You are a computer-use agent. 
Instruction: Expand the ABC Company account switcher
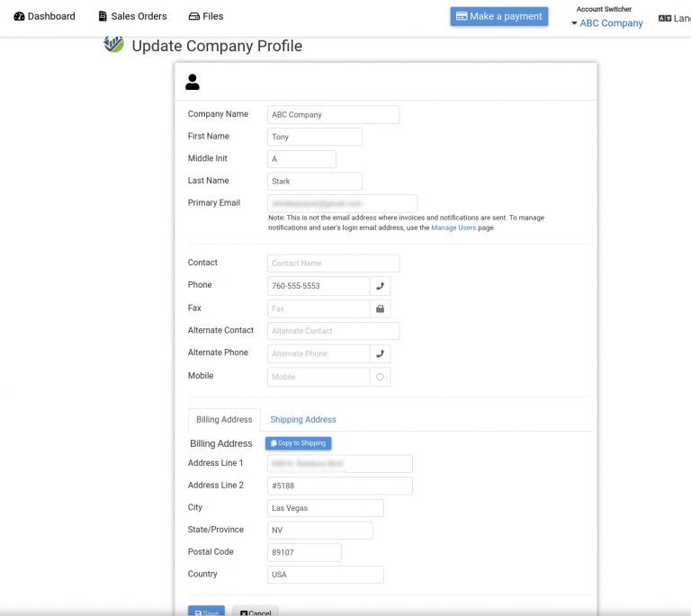[606, 22]
